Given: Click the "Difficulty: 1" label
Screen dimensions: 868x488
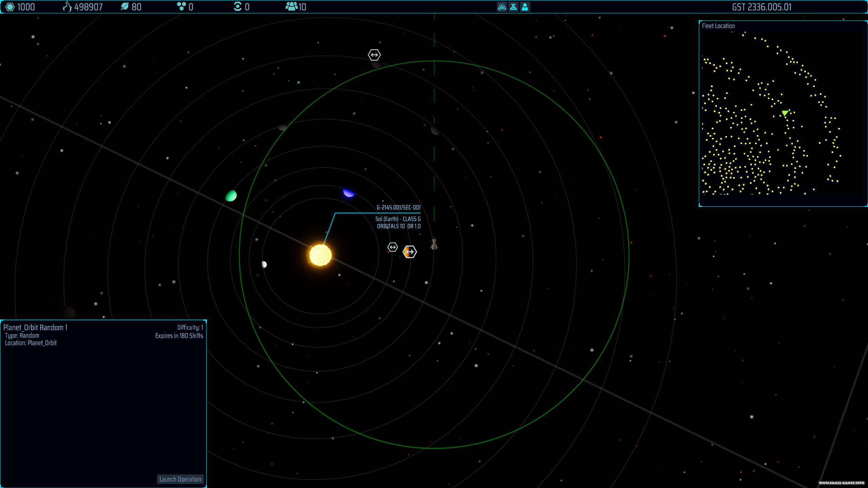Looking at the screenshot, I should pos(190,327).
